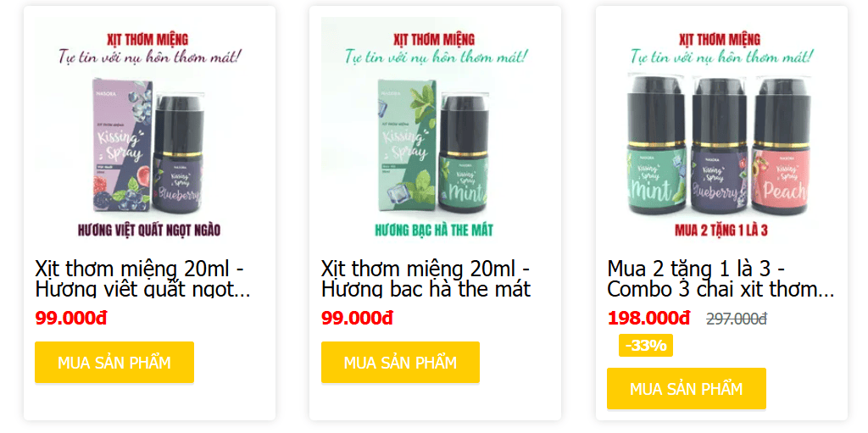Click the Mint bottle in the combo image
Image resolution: width=868 pixels, height=433 pixels.
[x=657, y=147]
